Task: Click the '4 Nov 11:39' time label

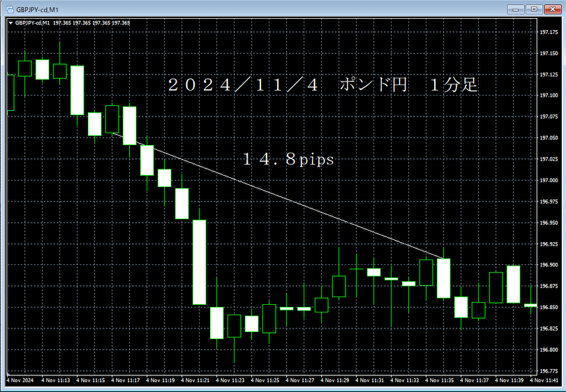Action: pyautogui.click(x=509, y=380)
